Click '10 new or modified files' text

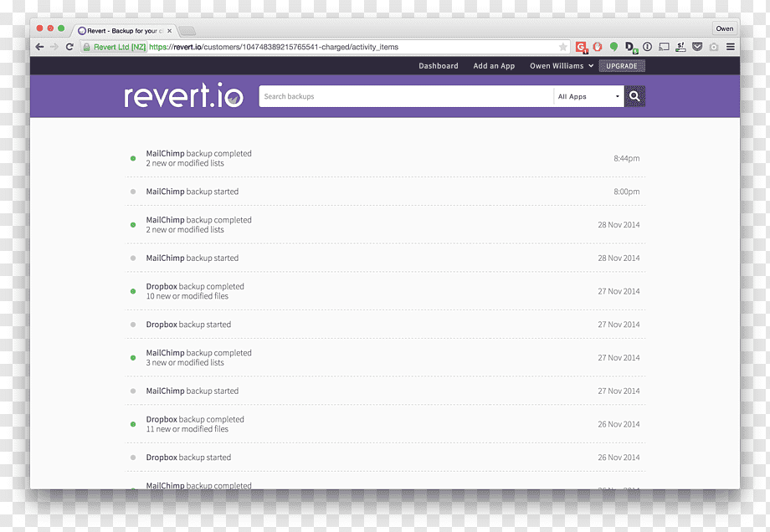point(187,296)
